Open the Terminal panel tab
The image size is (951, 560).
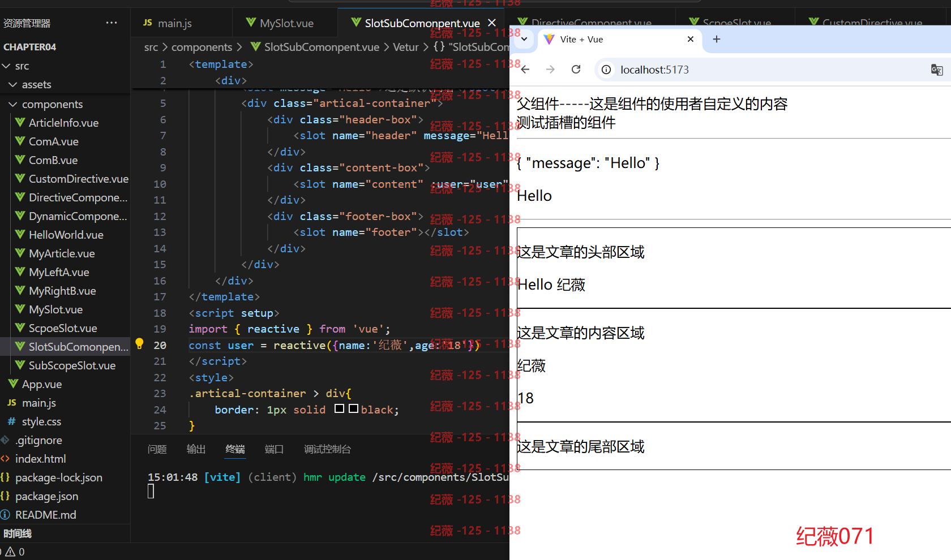click(x=235, y=449)
